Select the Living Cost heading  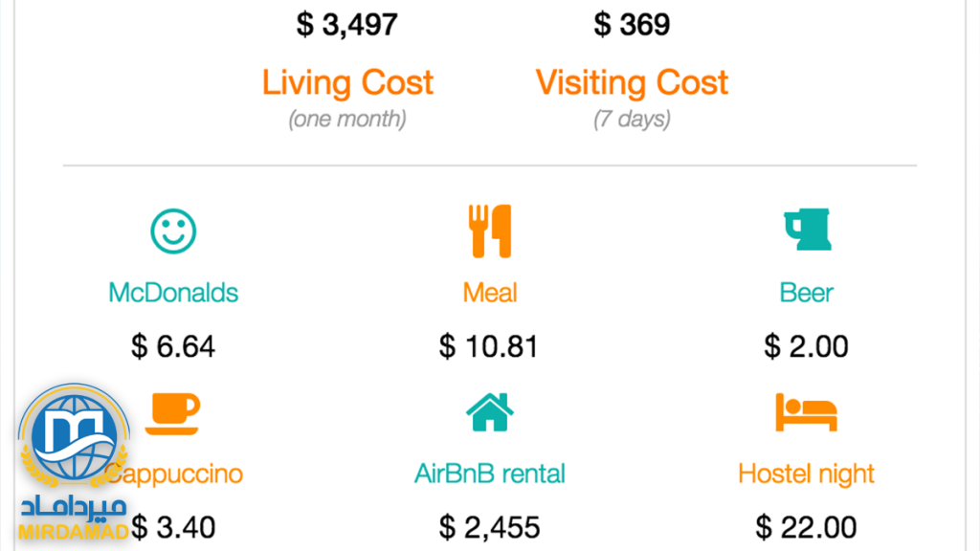(x=347, y=83)
